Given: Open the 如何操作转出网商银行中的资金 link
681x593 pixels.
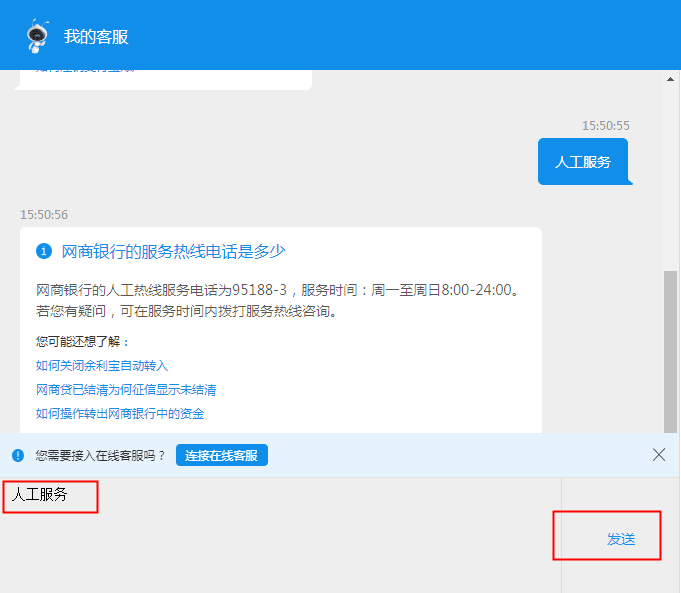Looking at the screenshot, I should [120, 414].
